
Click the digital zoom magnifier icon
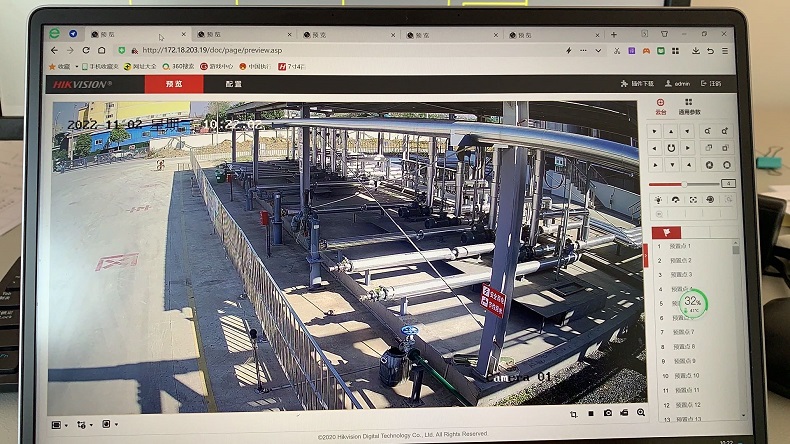641,413
